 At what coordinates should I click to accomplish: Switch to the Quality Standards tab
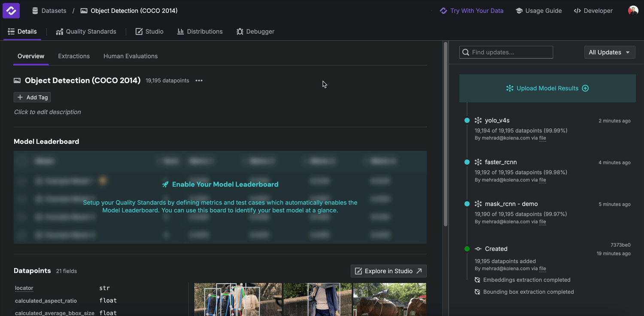86,32
